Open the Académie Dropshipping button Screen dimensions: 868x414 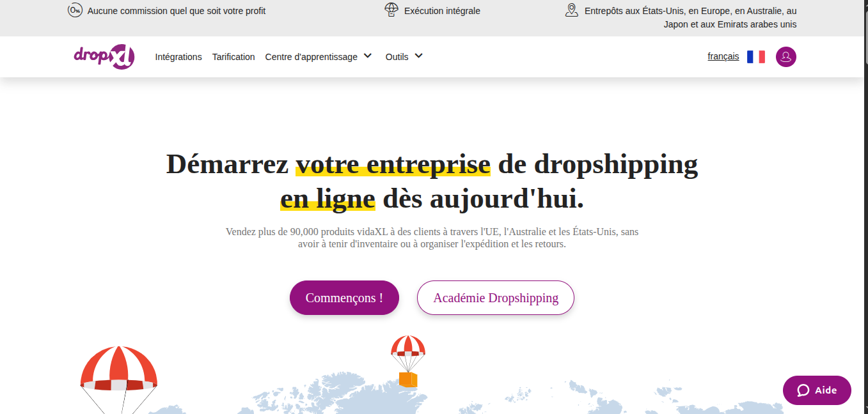495,298
